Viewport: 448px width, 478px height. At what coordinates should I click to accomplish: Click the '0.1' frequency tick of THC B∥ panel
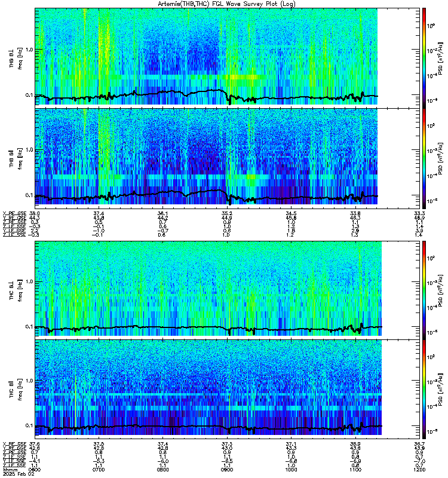click(29, 425)
